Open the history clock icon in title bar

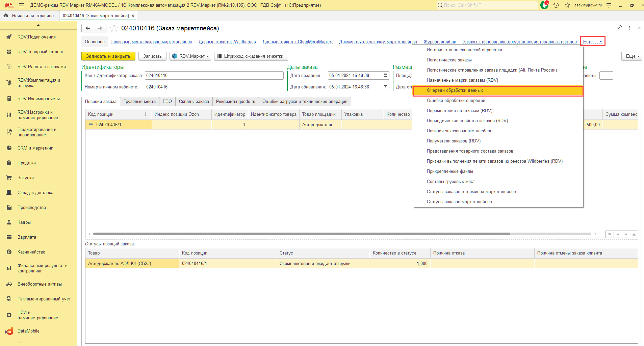[x=556, y=5]
